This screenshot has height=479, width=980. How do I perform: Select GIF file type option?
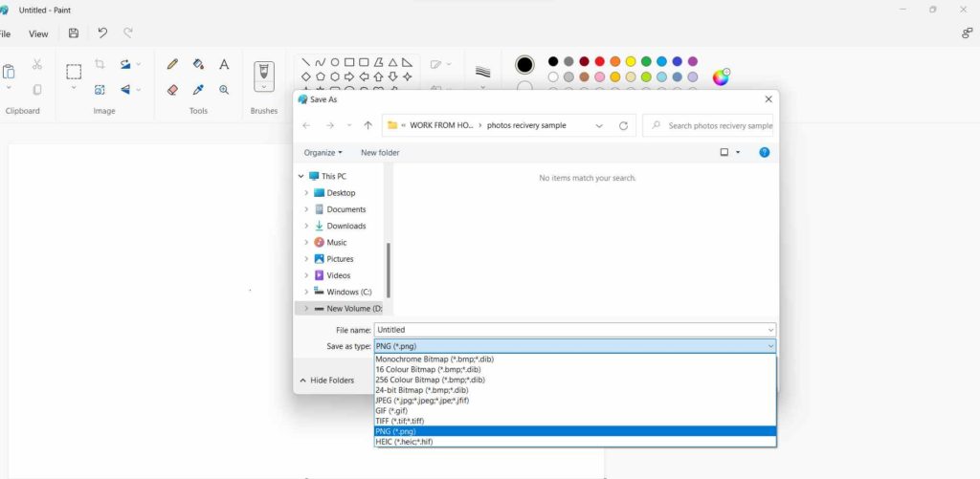[x=575, y=411]
